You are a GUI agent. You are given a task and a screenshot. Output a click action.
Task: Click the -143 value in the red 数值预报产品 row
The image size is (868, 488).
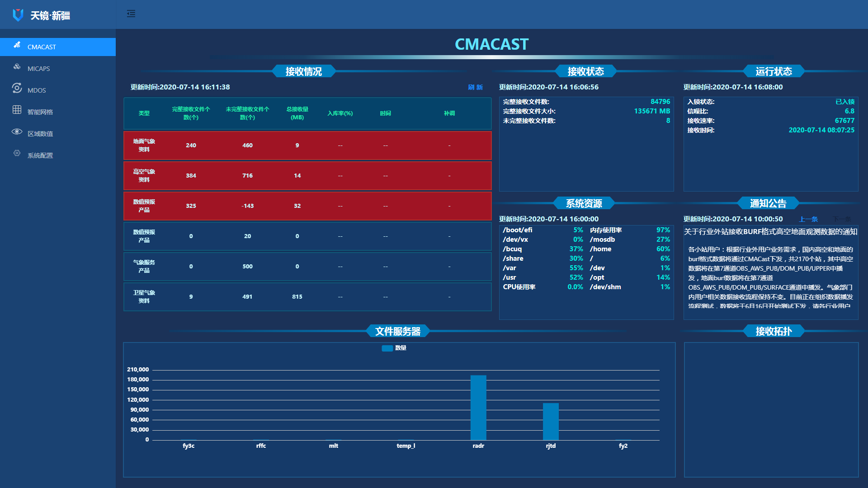247,206
